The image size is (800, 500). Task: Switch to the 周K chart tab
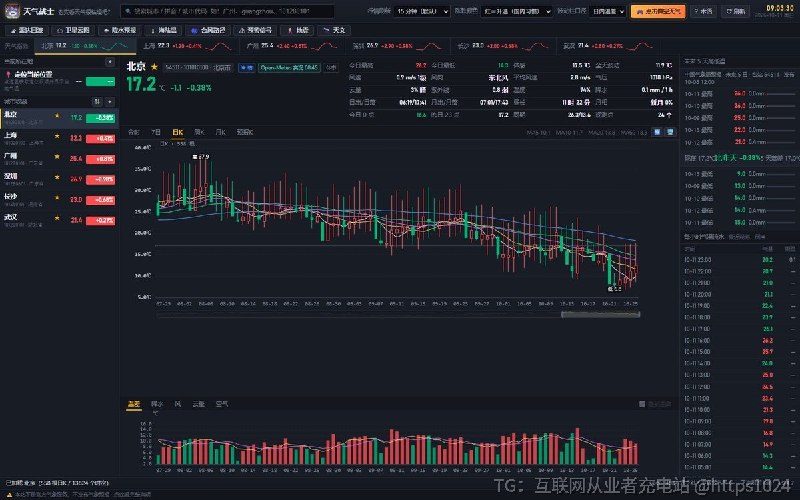click(199, 132)
